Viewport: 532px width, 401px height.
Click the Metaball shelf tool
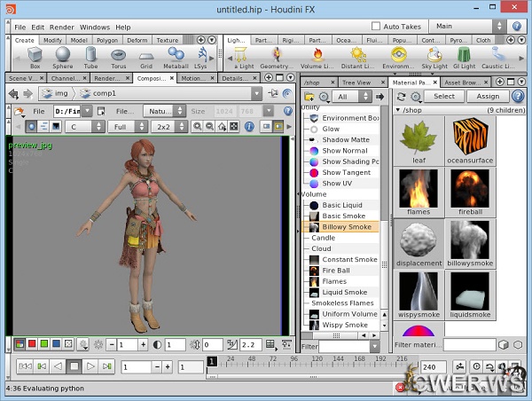(175, 59)
